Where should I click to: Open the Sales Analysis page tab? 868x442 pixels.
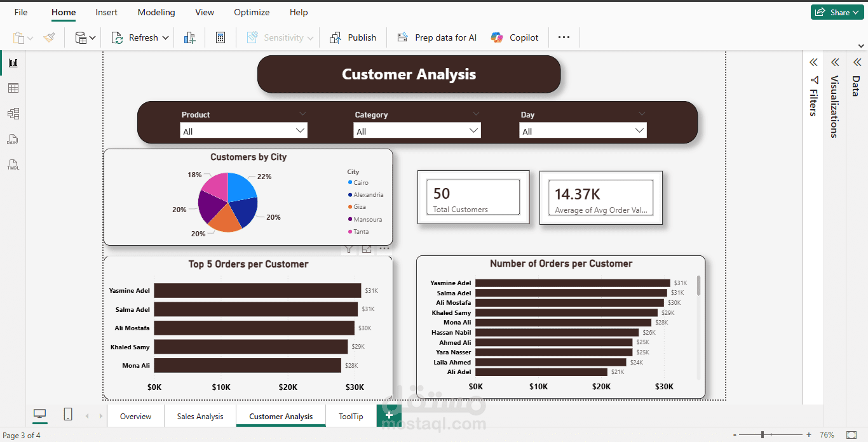[x=200, y=416]
